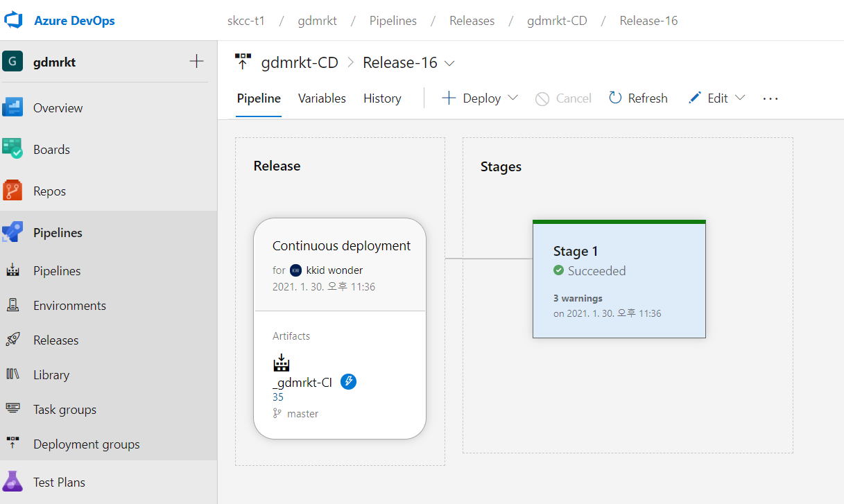Open the _gdmrkt-CI artifact link

302,381
